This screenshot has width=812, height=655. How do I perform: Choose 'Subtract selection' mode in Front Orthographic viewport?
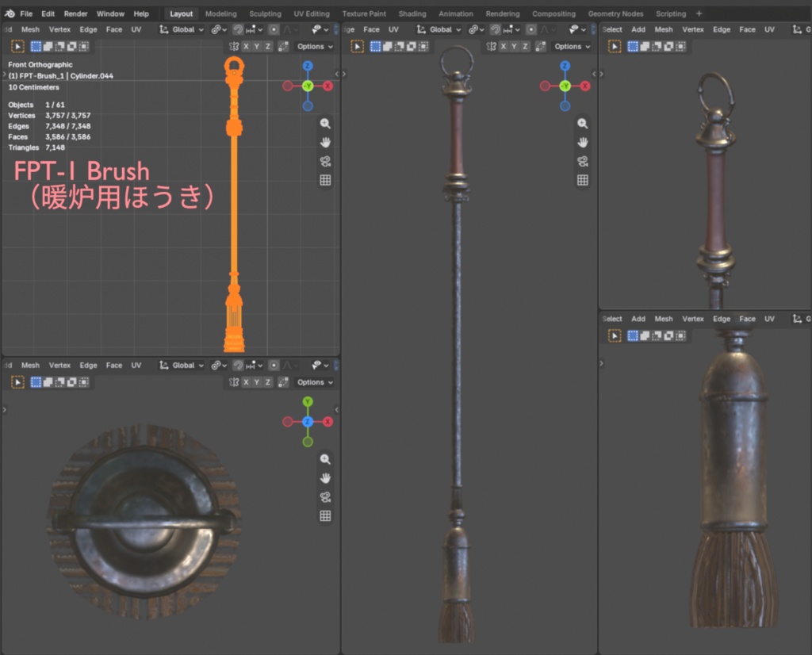tap(59, 47)
